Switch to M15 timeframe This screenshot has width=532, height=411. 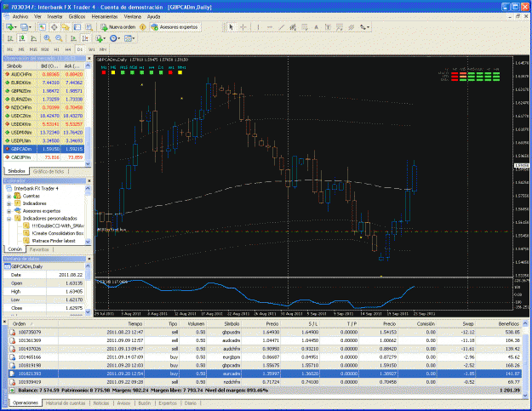(33, 49)
